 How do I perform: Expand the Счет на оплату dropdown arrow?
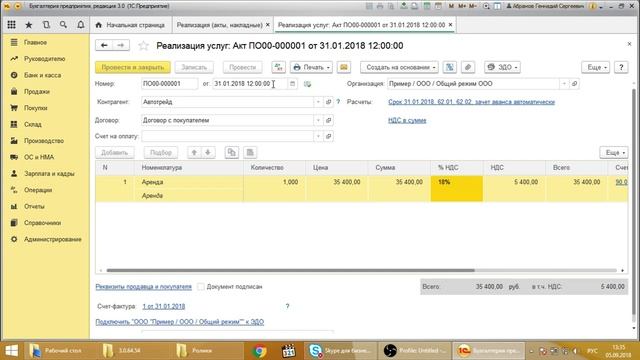[x=318, y=136]
